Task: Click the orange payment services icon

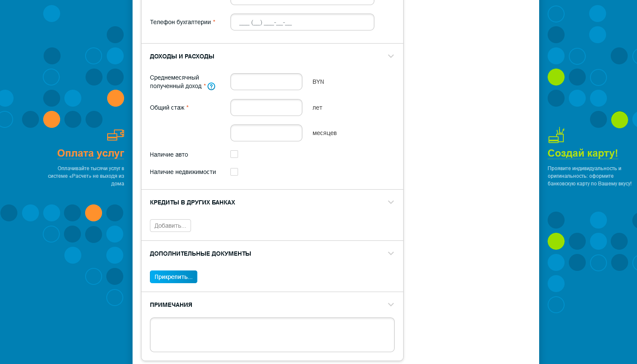Action: [116, 135]
